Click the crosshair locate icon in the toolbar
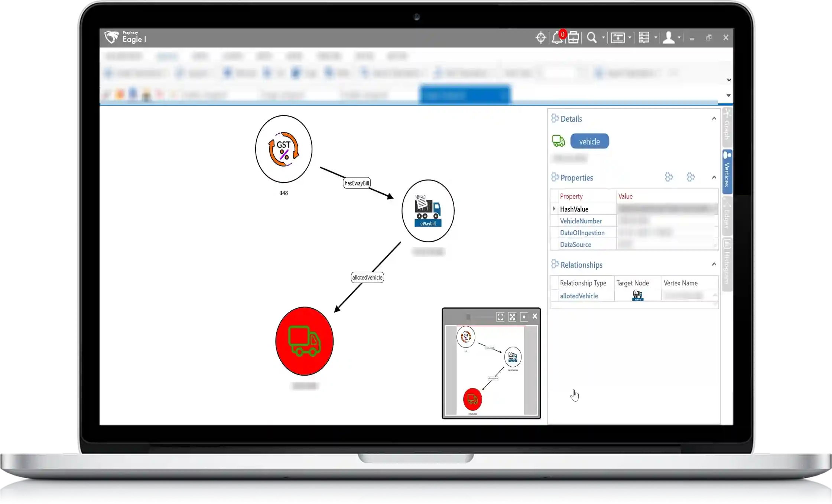Viewport: 832px width, 504px height. [x=540, y=37]
